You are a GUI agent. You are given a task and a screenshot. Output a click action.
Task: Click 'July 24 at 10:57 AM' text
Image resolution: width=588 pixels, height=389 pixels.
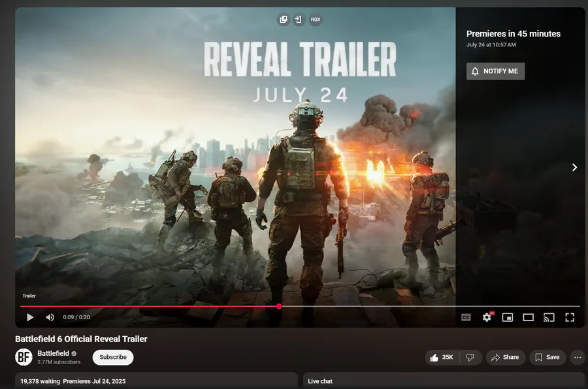pyautogui.click(x=491, y=44)
